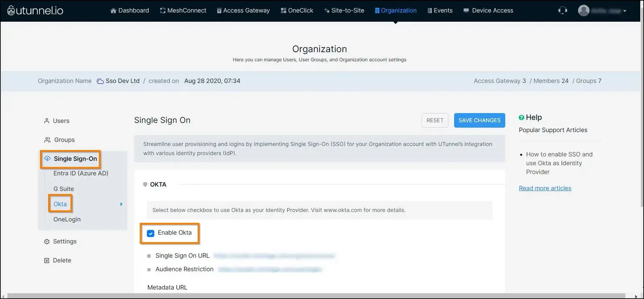Viewport: 644px width, 299px height.
Task: Click the Delete icon in sidebar
Action: pos(47,261)
